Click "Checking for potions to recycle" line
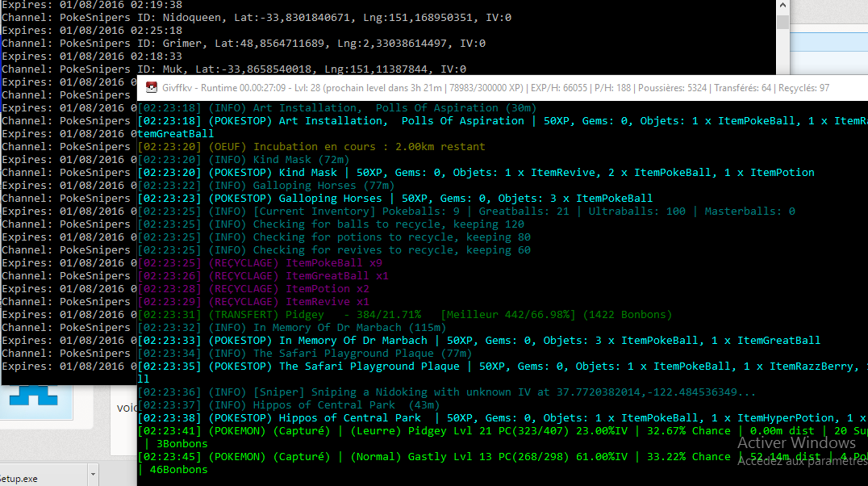 coord(334,237)
